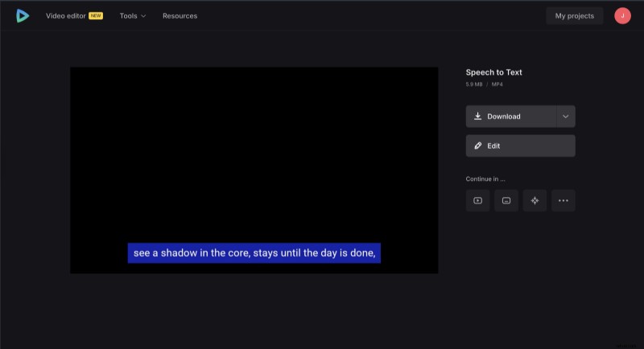Click the 5.9 MB file size text
This screenshot has height=349, width=644.
coord(474,84)
